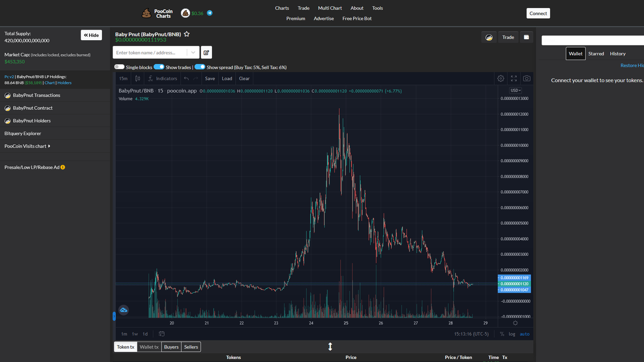
Task: Open the Advertise page
Action: [x=324, y=18]
